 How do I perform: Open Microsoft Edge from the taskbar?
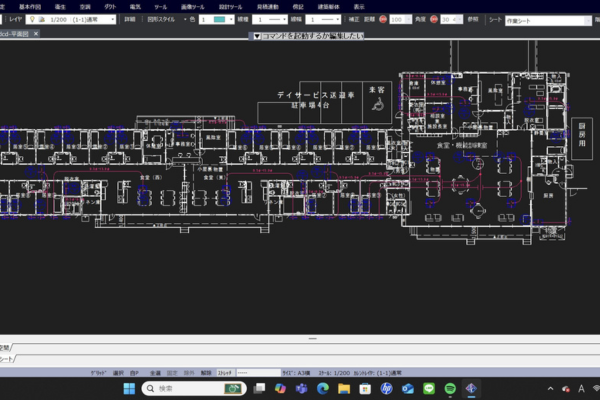(x=322, y=388)
